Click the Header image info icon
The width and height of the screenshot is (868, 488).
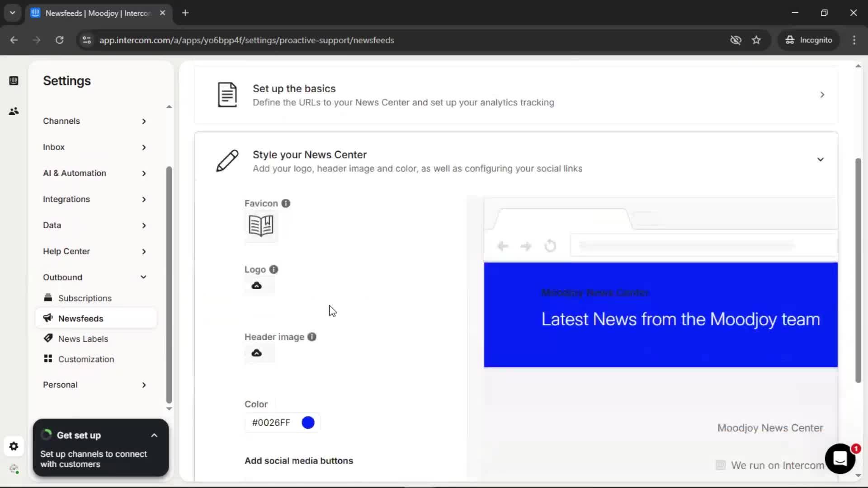click(312, 337)
